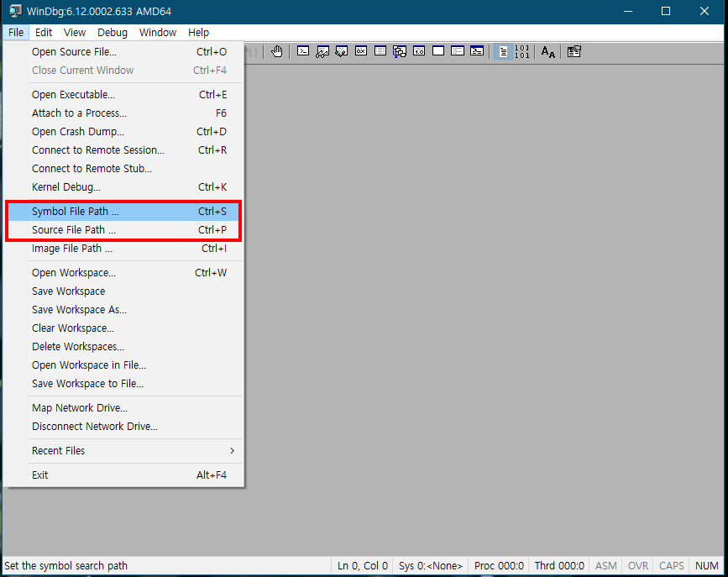Expand the Recent Files submenu

(x=123, y=451)
